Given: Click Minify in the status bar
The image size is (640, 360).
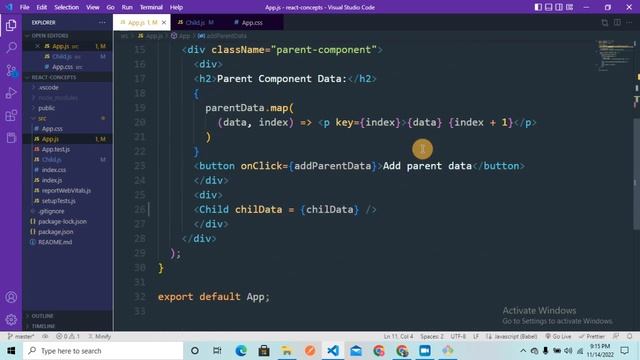Looking at the screenshot, I should [x=100, y=336].
